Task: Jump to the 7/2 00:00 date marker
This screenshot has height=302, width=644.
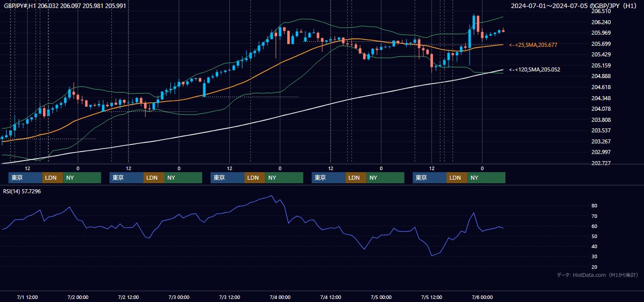Action: pyautogui.click(x=78, y=297)
